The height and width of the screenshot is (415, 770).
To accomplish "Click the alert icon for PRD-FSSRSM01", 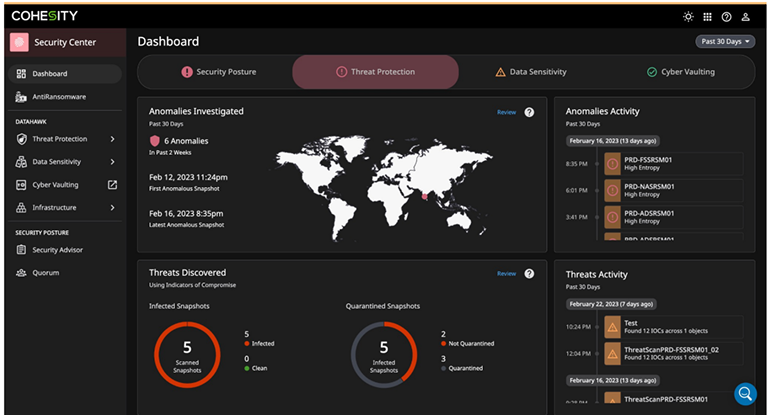I will click(612, 164).
